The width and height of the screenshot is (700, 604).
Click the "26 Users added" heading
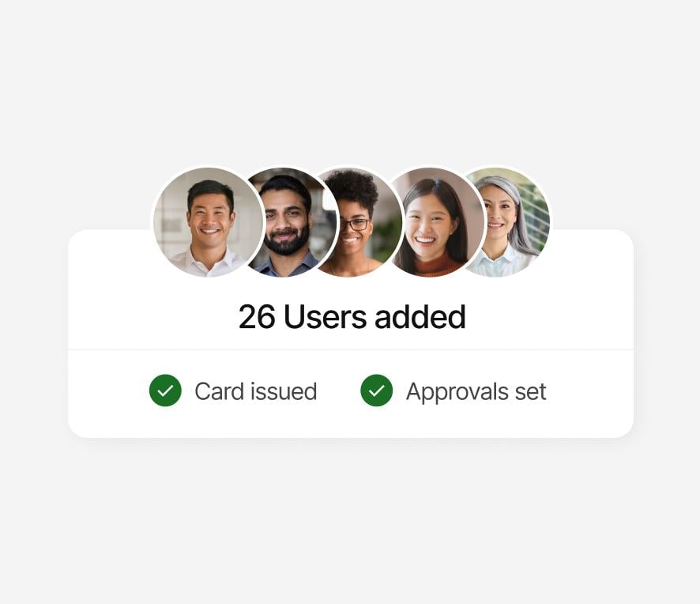pos(352,317)
